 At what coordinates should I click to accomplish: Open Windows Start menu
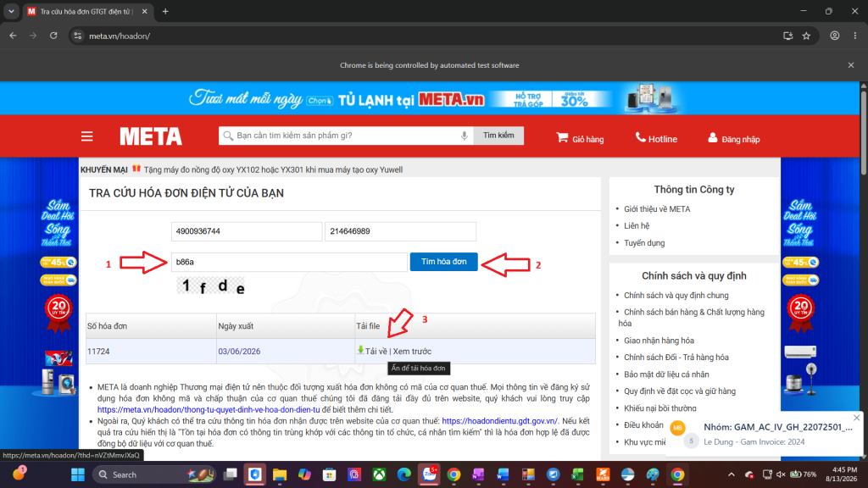pyautogui.click(x=78, y=474)
